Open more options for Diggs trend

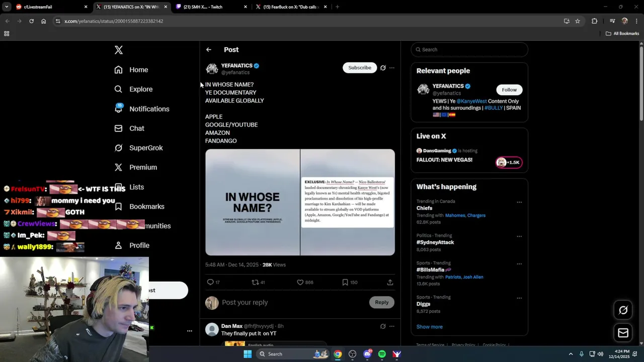click(519, 298)
